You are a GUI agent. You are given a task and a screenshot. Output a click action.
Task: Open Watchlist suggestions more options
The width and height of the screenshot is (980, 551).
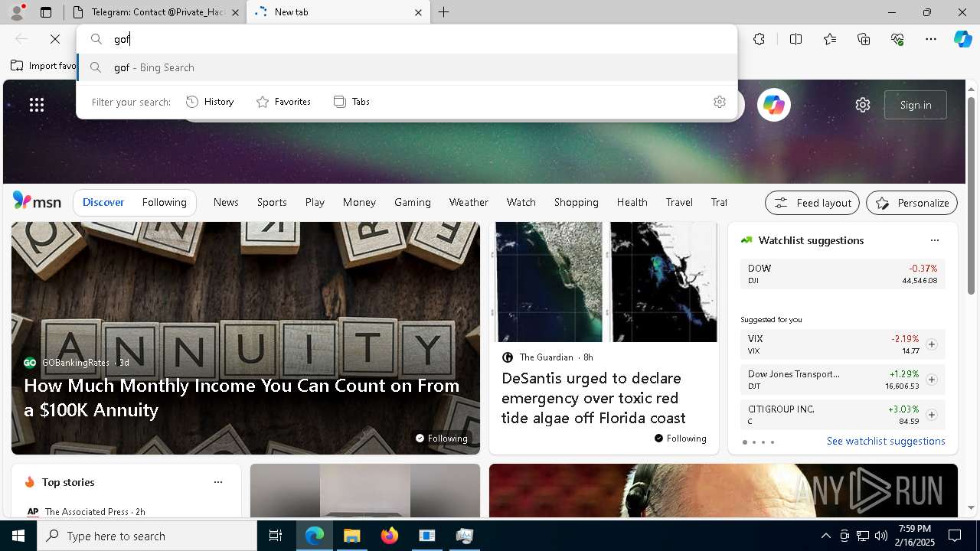(935, 240)
